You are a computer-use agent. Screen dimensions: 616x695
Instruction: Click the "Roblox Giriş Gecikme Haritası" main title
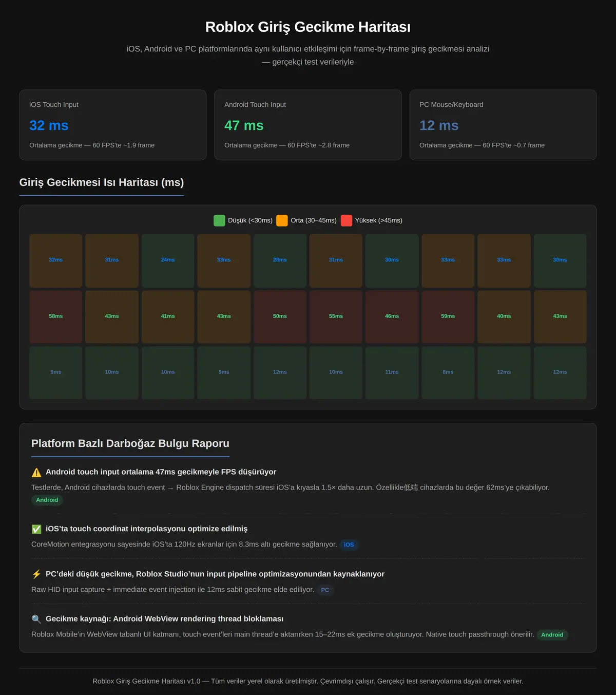(x=308, y=27)
